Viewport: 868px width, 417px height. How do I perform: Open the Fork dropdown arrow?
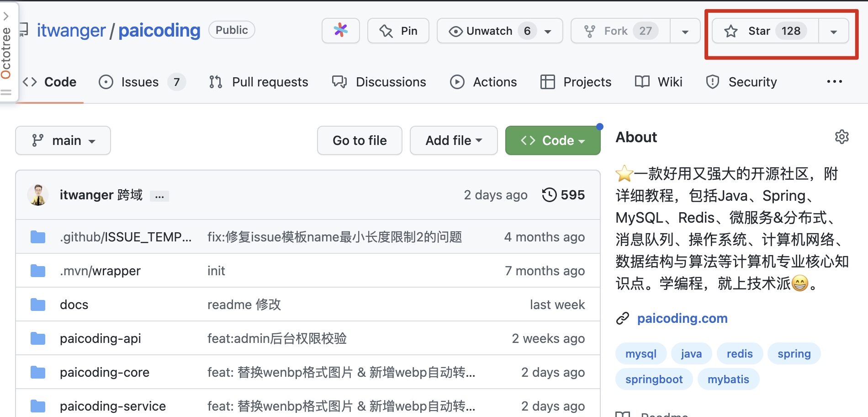(685, 31)
